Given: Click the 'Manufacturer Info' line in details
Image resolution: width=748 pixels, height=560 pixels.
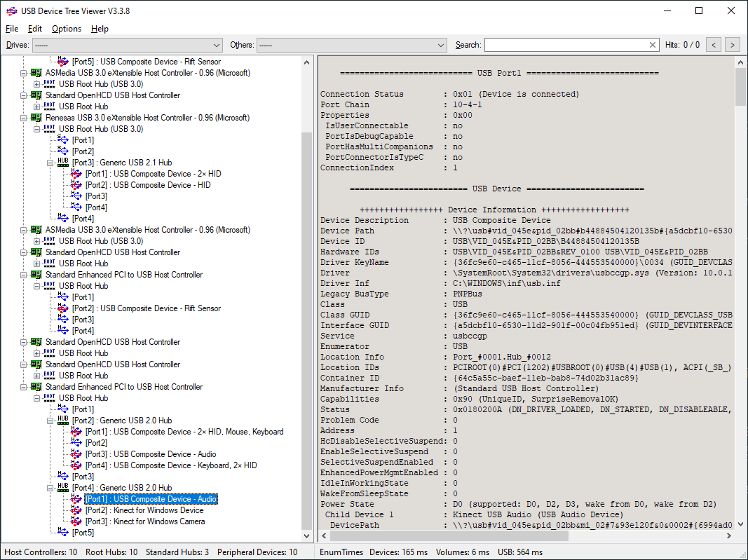Looking at the screenshot, I should (459, 388).
